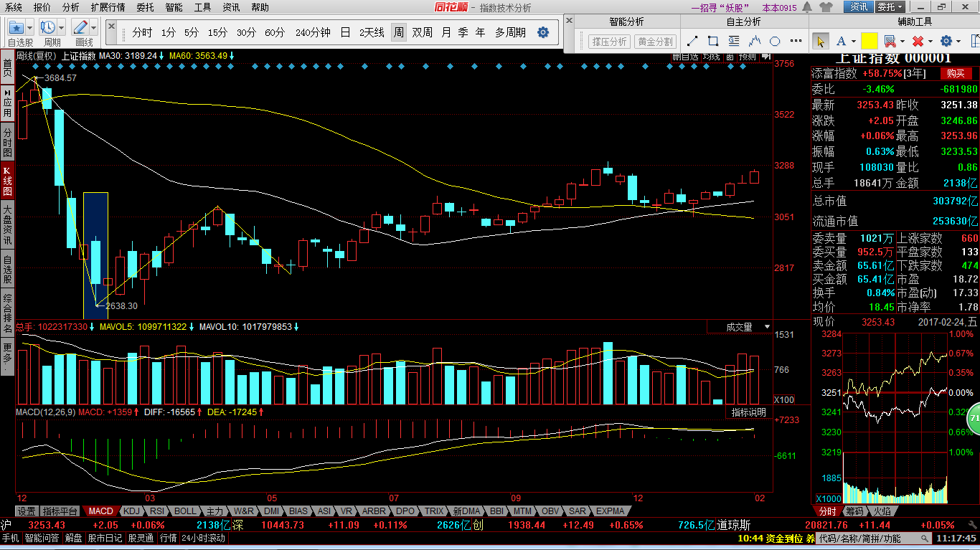980x550 pixels.
Task: Switch to 60分 period
Action: [x=275, y=33]
